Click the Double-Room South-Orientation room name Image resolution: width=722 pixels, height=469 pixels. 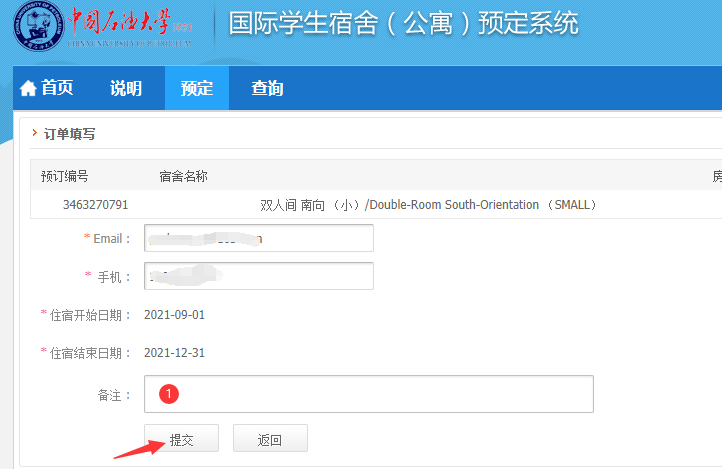point(428,205)
